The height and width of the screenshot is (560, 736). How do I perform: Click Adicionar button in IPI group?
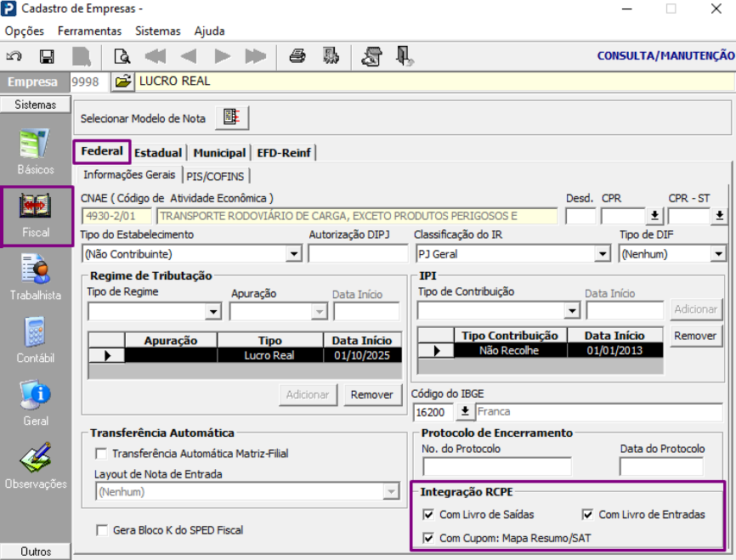[696, 309]
